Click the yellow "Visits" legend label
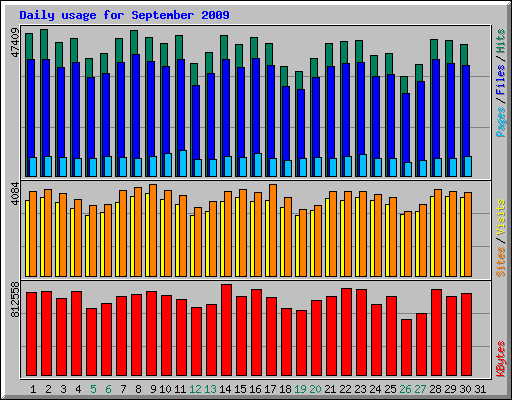The height and width of the screenshot is (400, 512). tap(500, 218)
